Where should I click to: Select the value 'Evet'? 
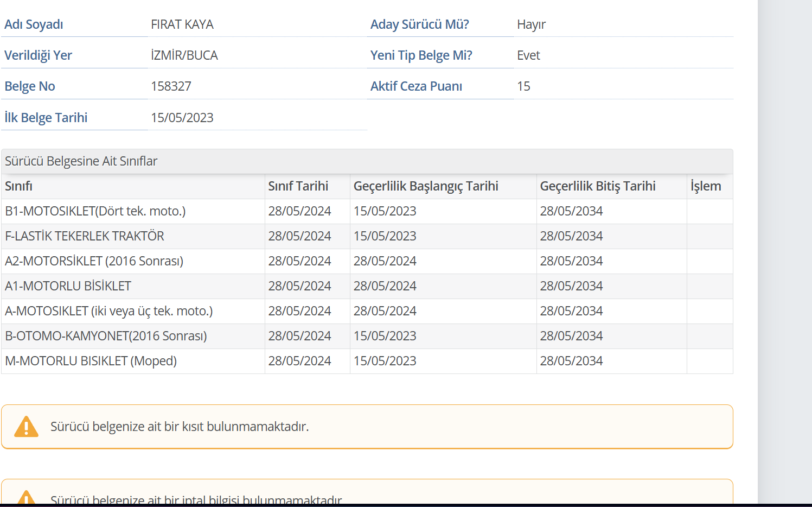coord(528,55)
